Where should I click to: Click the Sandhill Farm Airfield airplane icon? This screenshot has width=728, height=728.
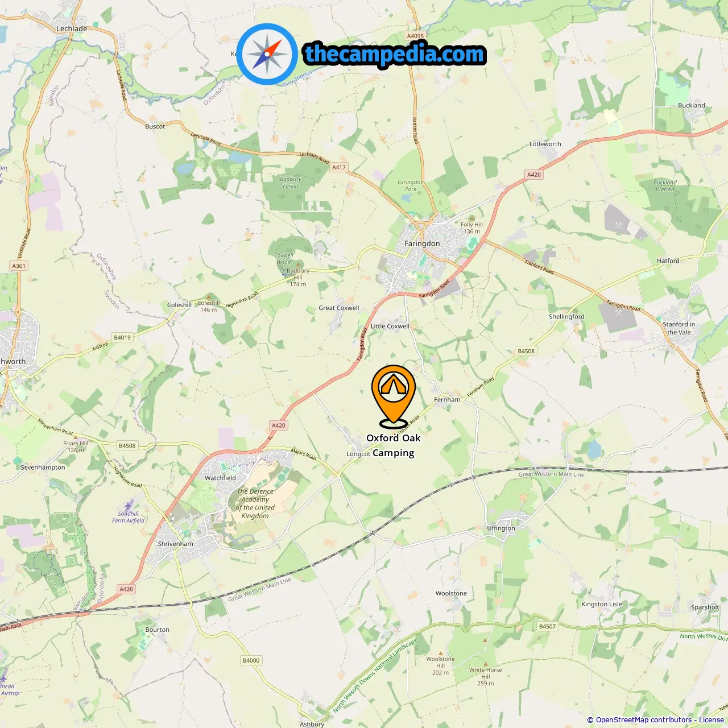(x=128, y=505)
